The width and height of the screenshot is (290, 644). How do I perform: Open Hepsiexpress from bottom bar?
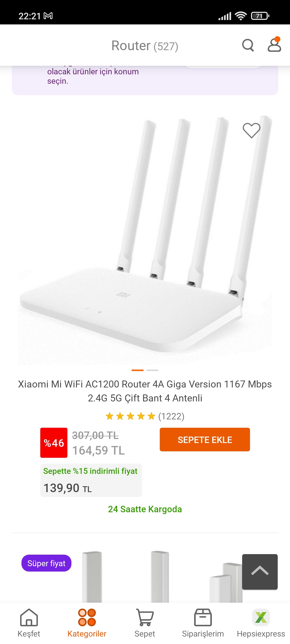[x=261, y=623]
